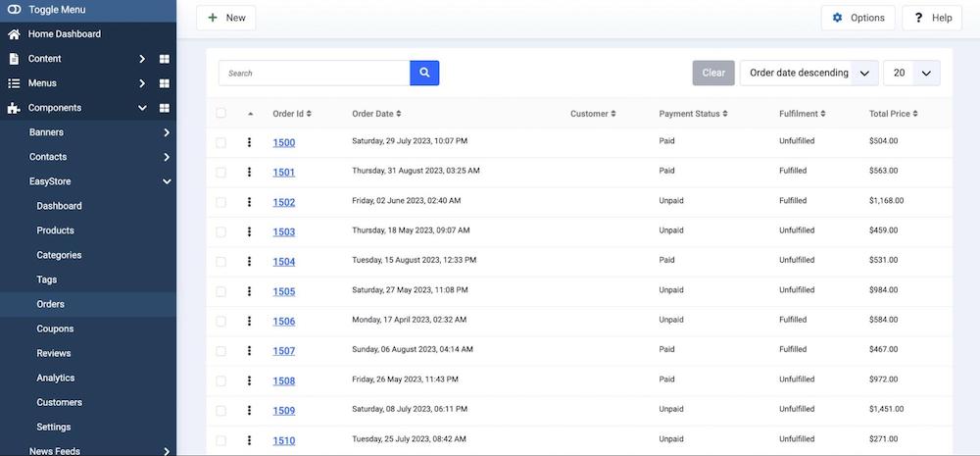Open the Content dashboard grid icon
The image size is (980, 456).
[165, 59]
